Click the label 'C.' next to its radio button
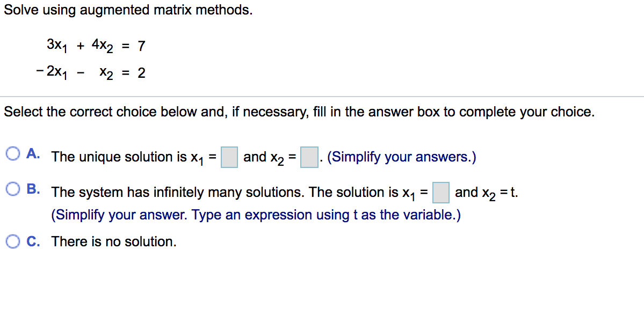 (x=32, y=241)
